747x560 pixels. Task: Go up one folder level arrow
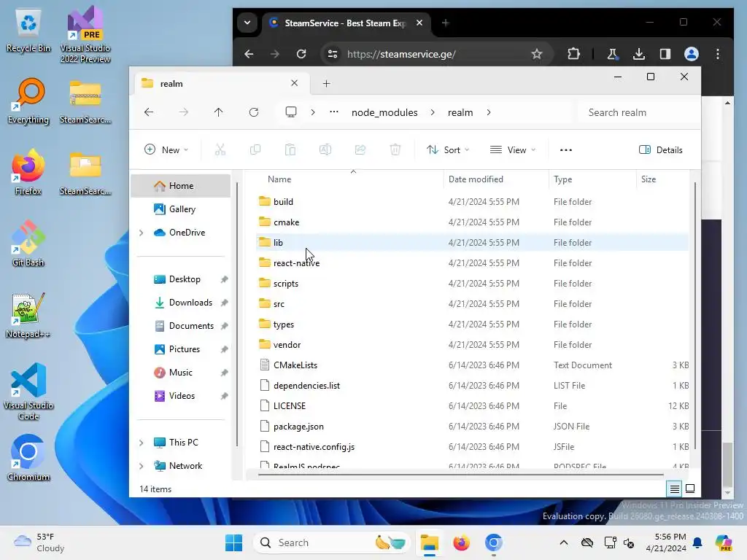tap(218, 112)
